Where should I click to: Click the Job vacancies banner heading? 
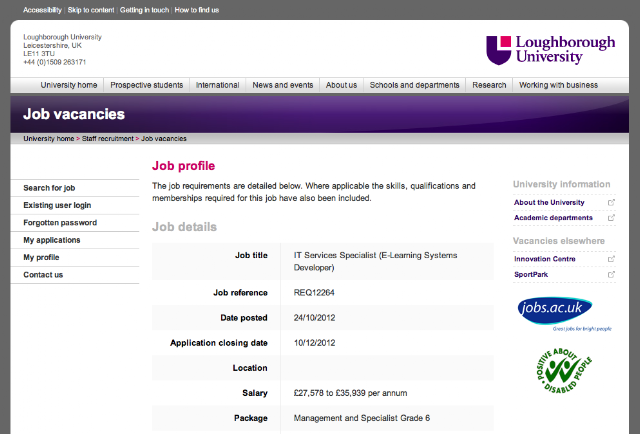[74, 114]
